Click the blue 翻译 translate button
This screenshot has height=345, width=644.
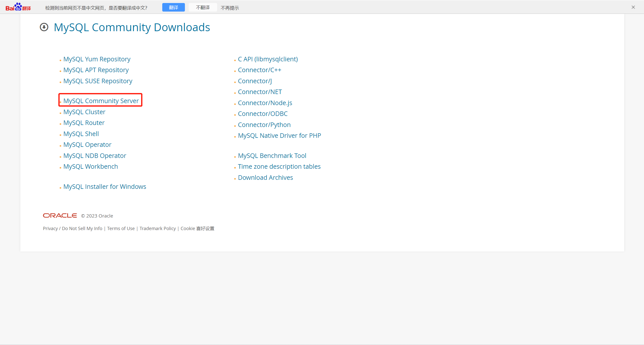(173, 7)
